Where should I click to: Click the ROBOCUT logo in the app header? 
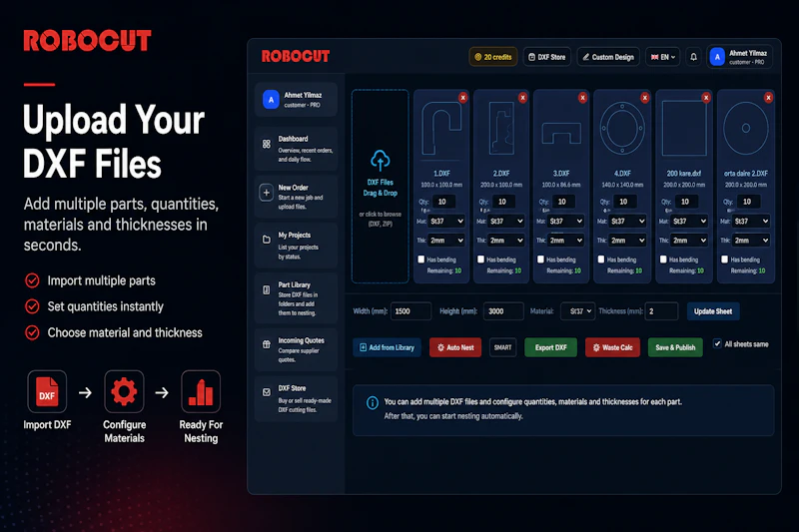296,56
